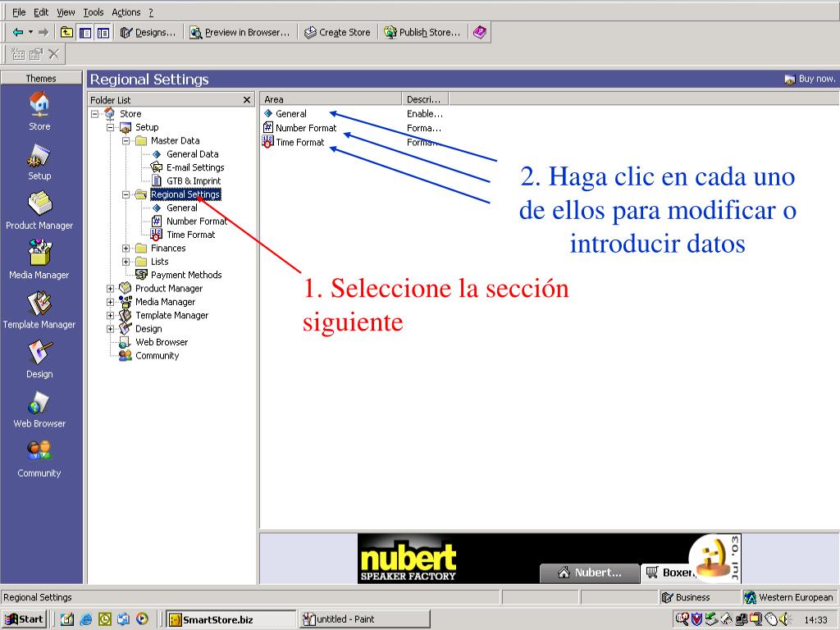Open the Tools menu
This screenshot has height=630, width=840.
click(94, 11)
